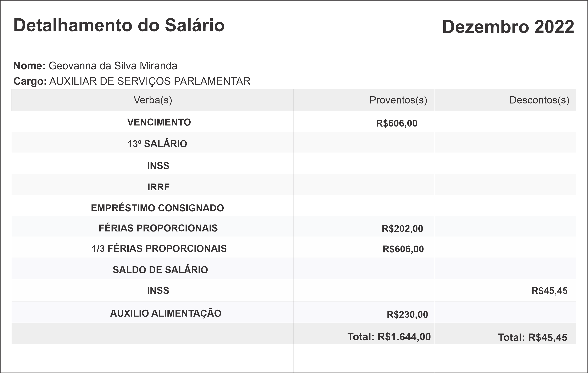Screen dimensions: 588x373
Task: Click the "Descontos(s)" column header
Action: point(539,100)
